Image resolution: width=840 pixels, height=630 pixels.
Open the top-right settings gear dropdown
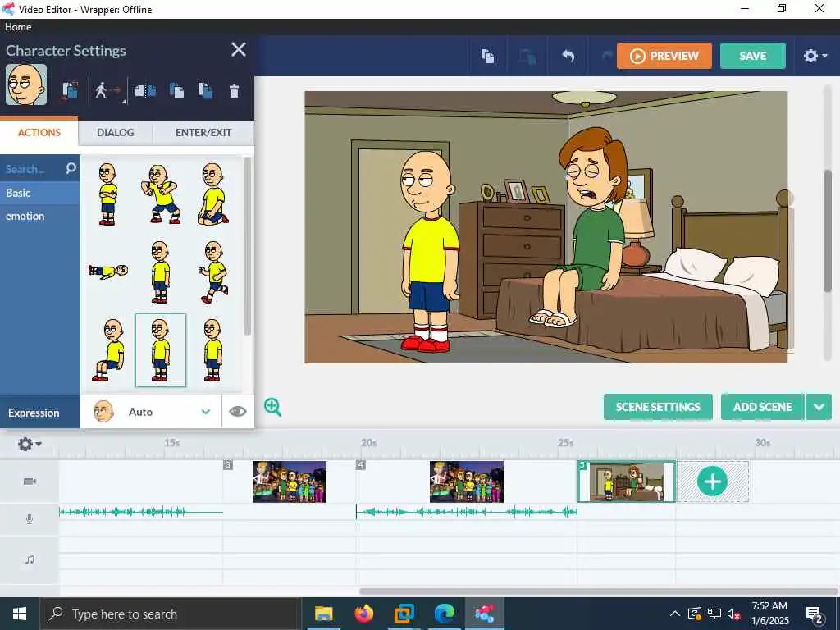[815, 56]
